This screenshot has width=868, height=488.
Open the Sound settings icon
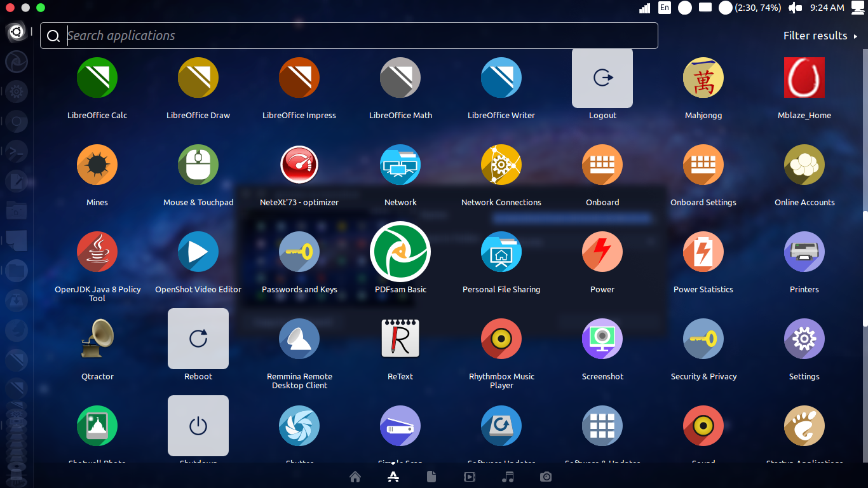pos(703,426)
